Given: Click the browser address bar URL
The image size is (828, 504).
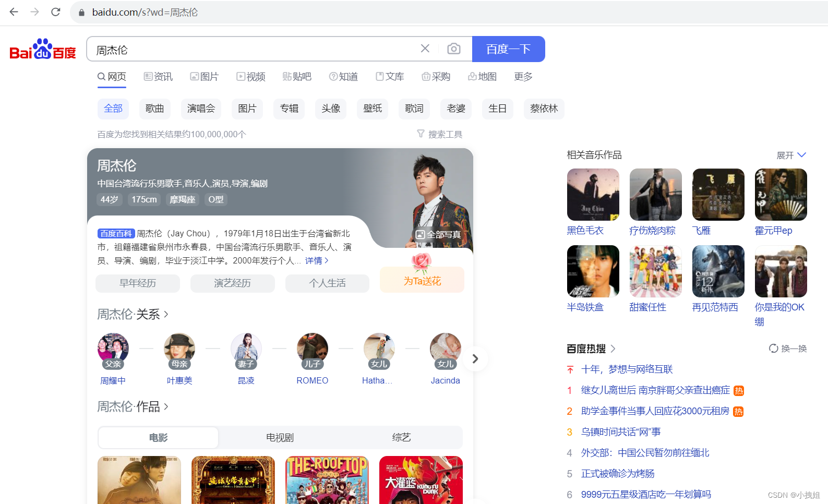Looking at the screenshot, I should (x=145, y=12).
